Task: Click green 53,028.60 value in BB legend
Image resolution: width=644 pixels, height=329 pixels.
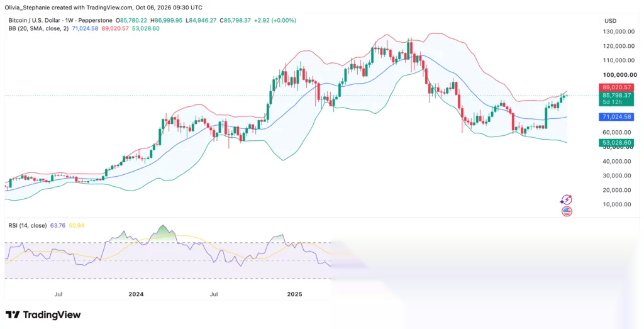Action: (145, 28)
